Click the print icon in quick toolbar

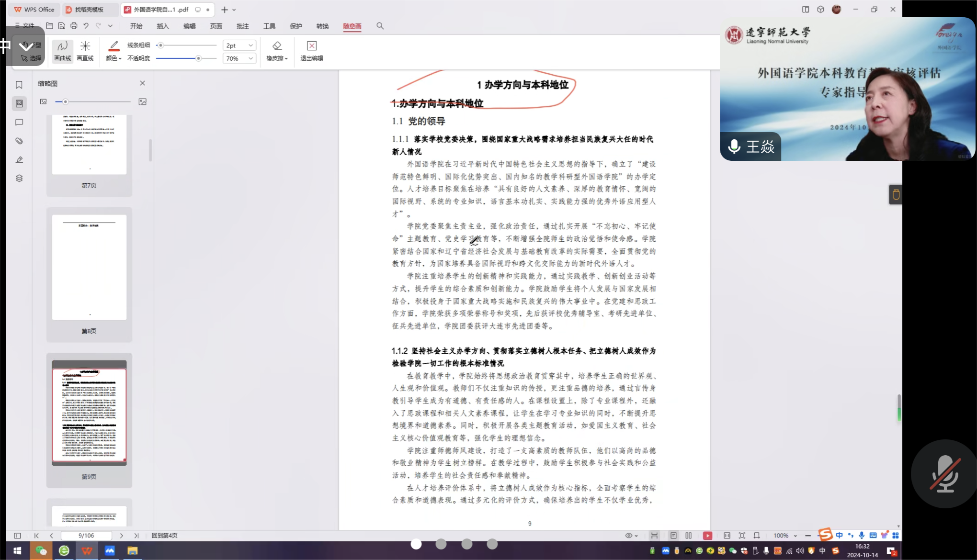point(74,26)
